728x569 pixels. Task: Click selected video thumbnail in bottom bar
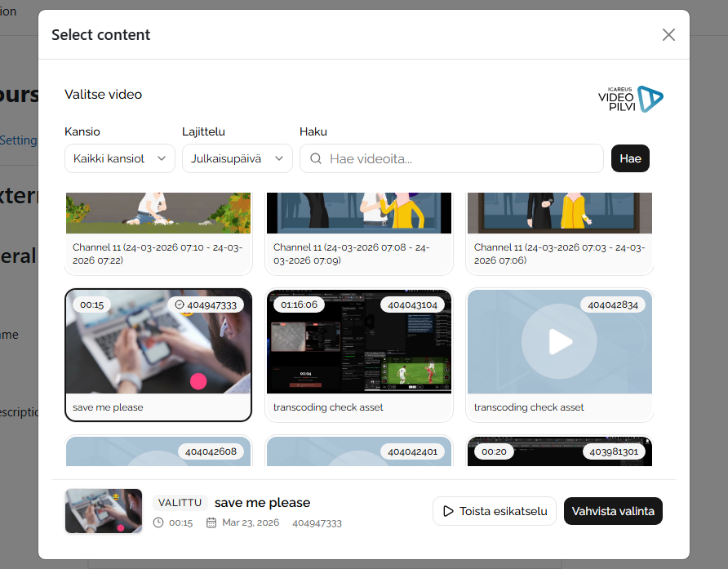pyautogui.click(x=104, y=511)
